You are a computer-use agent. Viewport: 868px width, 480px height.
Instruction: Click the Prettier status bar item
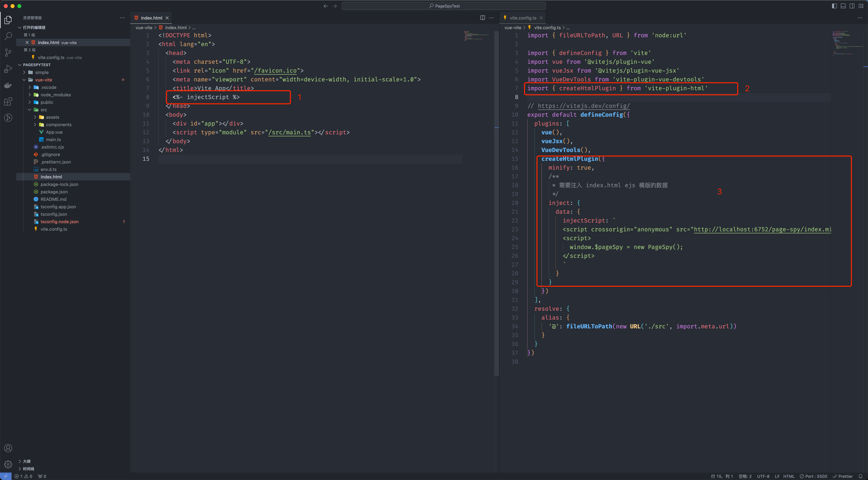842,476
